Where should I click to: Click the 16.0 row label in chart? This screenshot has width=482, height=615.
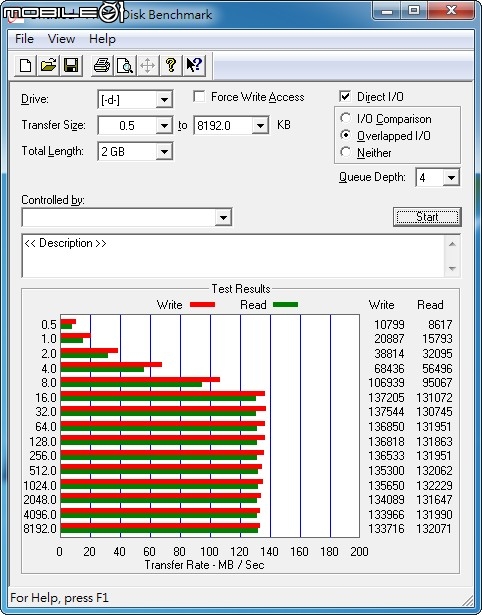[46, 398]
